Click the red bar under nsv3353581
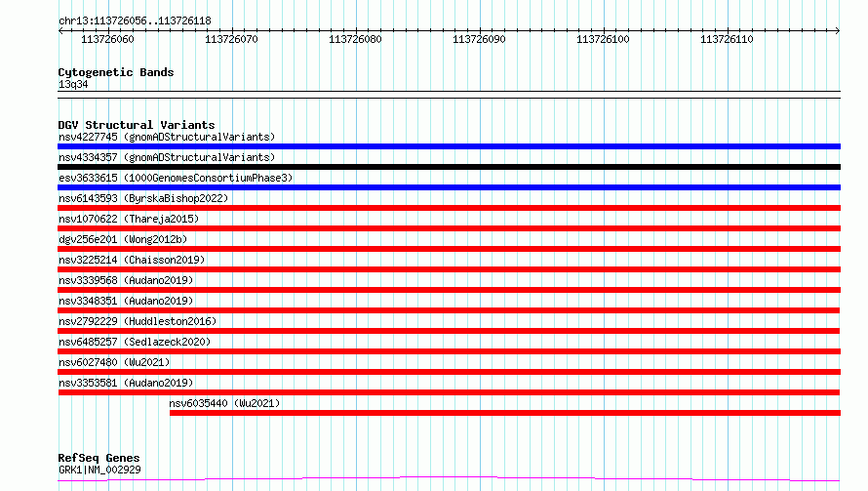The image size is (868, 491). click(449, 392)
